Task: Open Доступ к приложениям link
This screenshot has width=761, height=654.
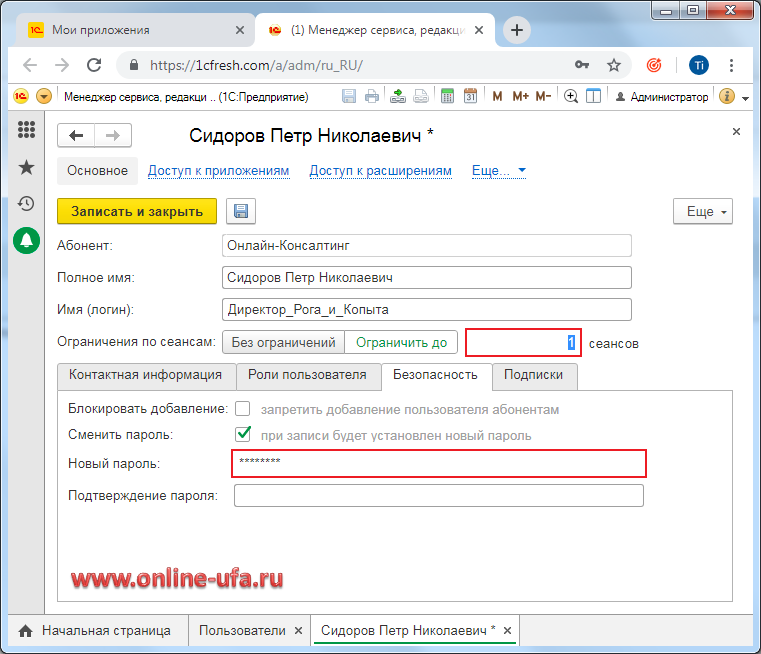Action: click(218, 171)
